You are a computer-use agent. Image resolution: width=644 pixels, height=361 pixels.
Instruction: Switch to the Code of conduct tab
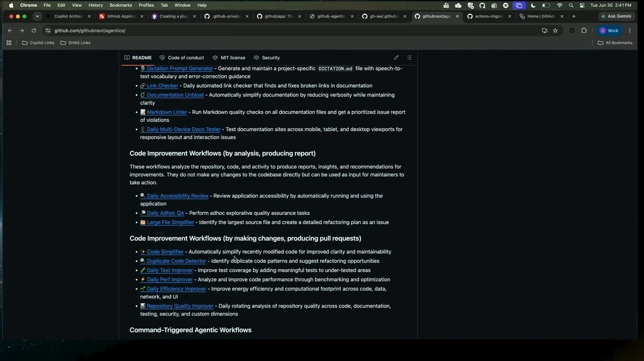click(182, 58)
